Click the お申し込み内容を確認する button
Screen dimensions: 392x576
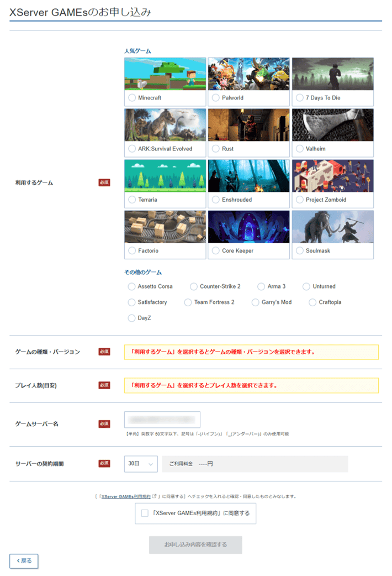click(x=195, y=545)
